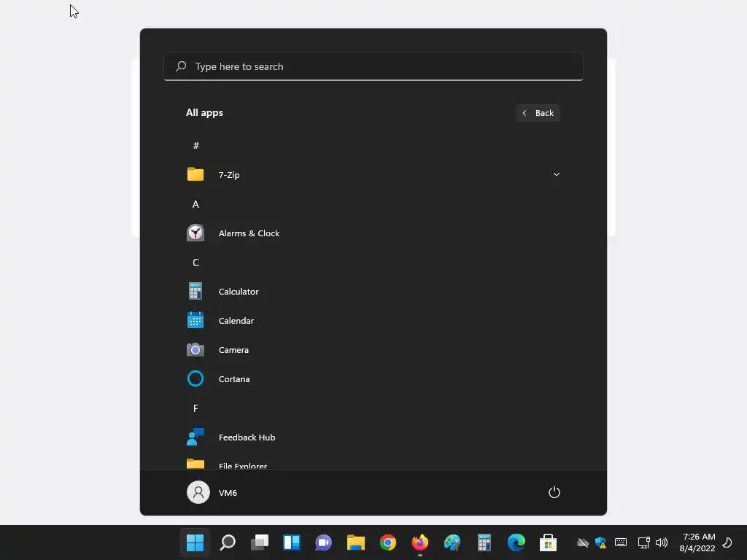Open Windows Security tray icon
This screenshot has width=747, height=560.
601,542
